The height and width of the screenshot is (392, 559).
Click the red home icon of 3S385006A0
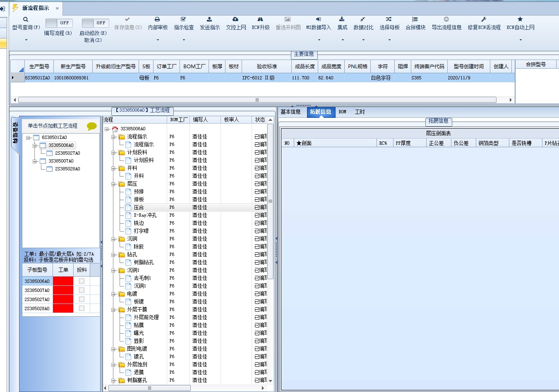(x=115, y=129)
